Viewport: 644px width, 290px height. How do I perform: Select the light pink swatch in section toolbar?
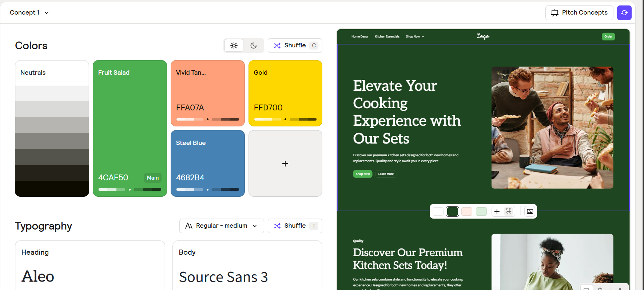[x=467, y=211]
